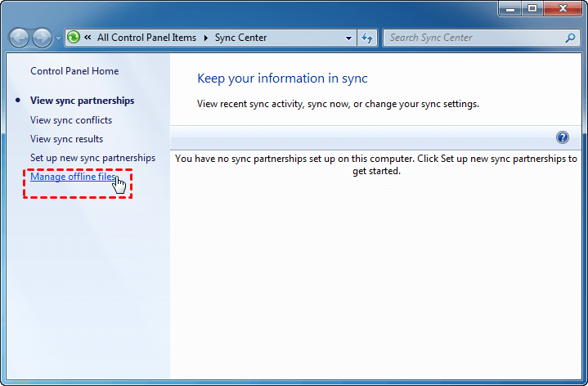This screenshot has width=588, height=386.
Task: Click the Manage offline files link
Action: (72, 176)
